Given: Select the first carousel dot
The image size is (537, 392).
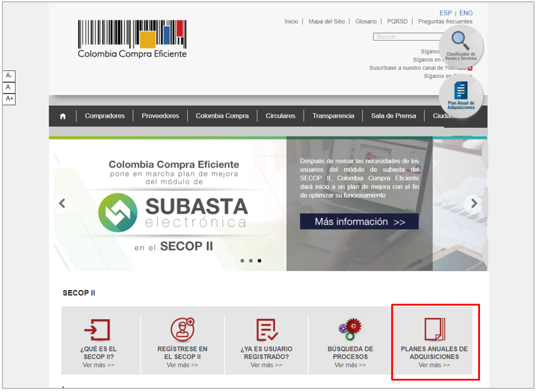Looking at the screenshot, I should tap(242, 261).
